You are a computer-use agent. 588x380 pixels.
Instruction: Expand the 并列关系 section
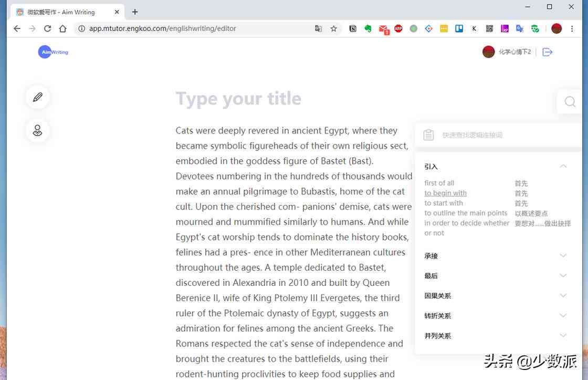496,335
